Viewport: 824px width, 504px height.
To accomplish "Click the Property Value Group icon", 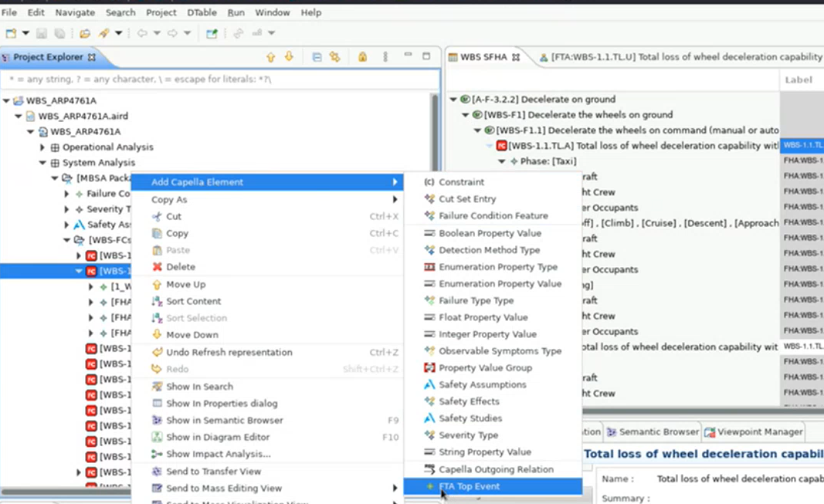I will coord(429,367).
